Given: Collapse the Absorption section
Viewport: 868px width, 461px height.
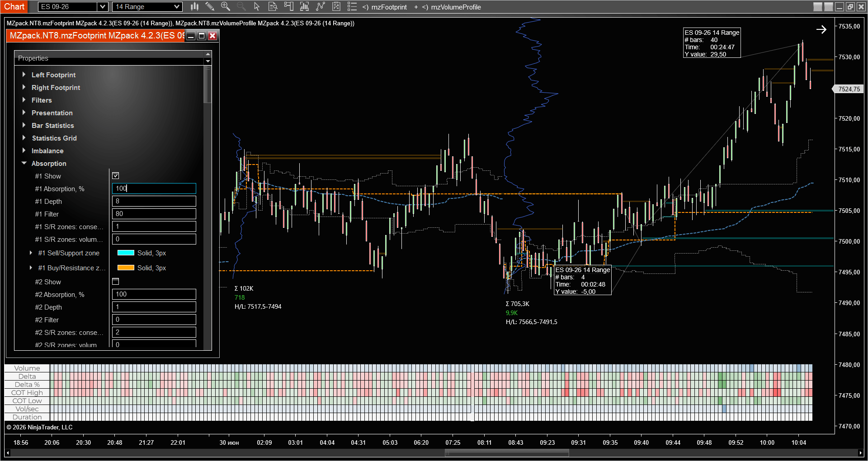Looking at the screenshot, I should coord(24,163).
